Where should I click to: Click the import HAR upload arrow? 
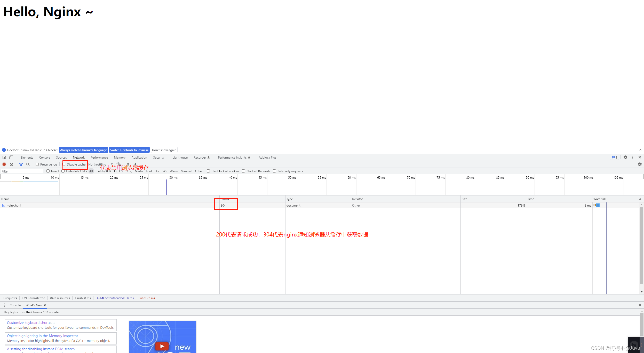128,164
